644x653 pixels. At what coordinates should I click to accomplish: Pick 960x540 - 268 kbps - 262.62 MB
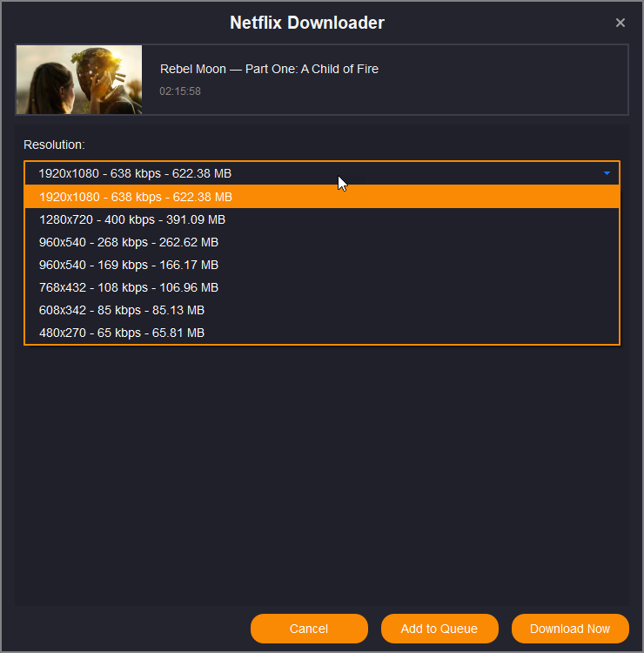click(x=322, y=242)
